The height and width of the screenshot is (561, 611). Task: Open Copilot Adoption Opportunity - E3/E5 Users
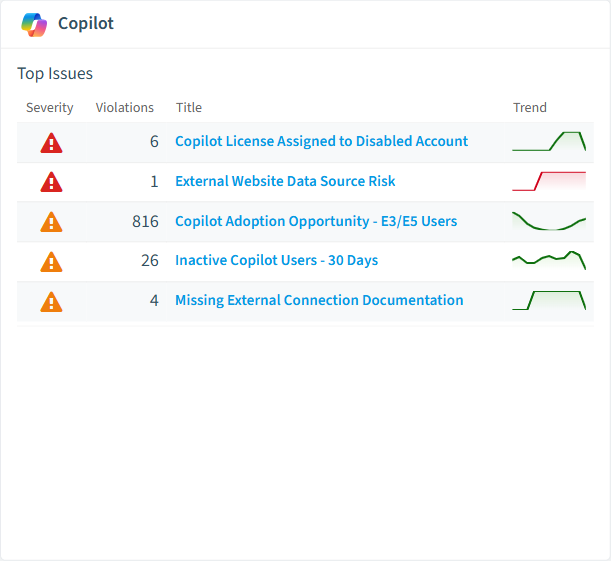coord(316,221)
